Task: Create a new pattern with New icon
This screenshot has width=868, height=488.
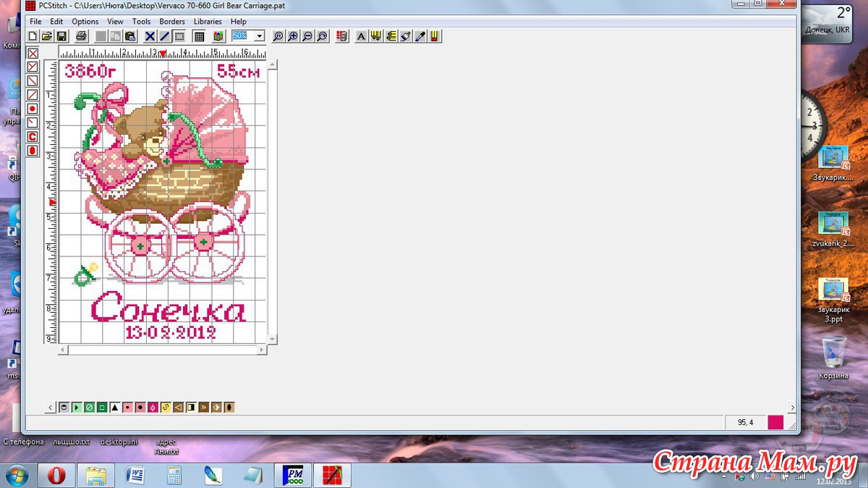Action: (x=33, y=36)
